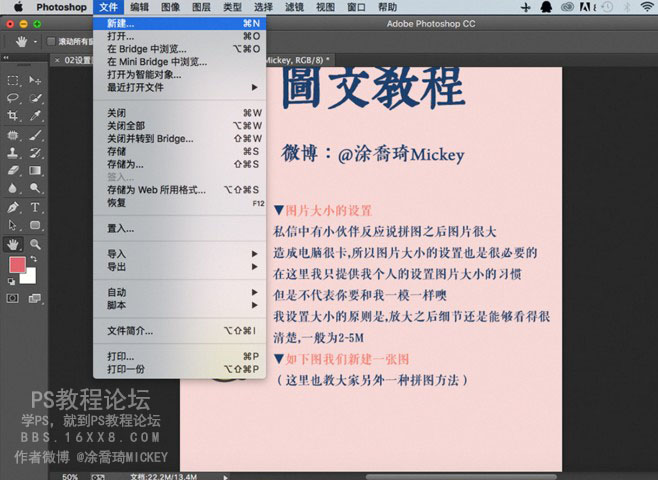
Task: Select the Blur tool
Action: tap(13, 188)
